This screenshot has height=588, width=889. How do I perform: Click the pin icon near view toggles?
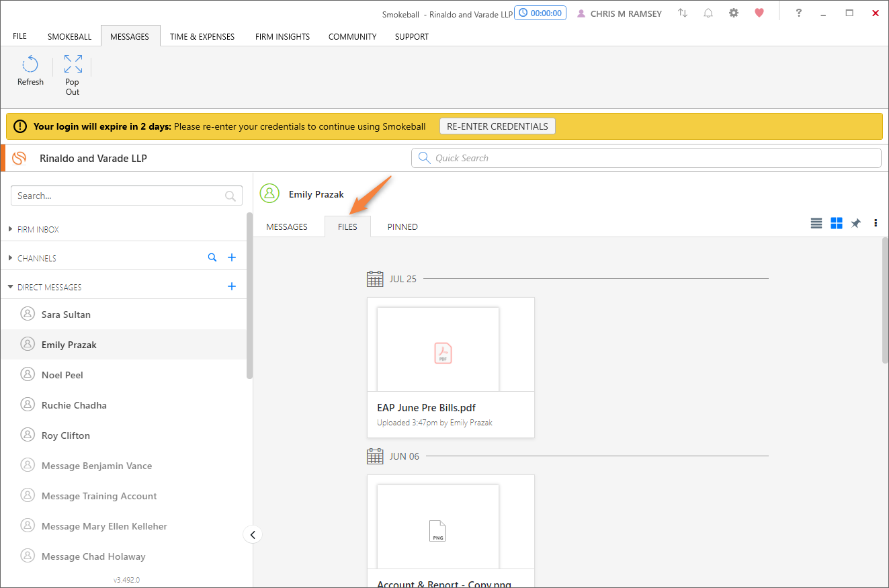click(x=855, y=223)
